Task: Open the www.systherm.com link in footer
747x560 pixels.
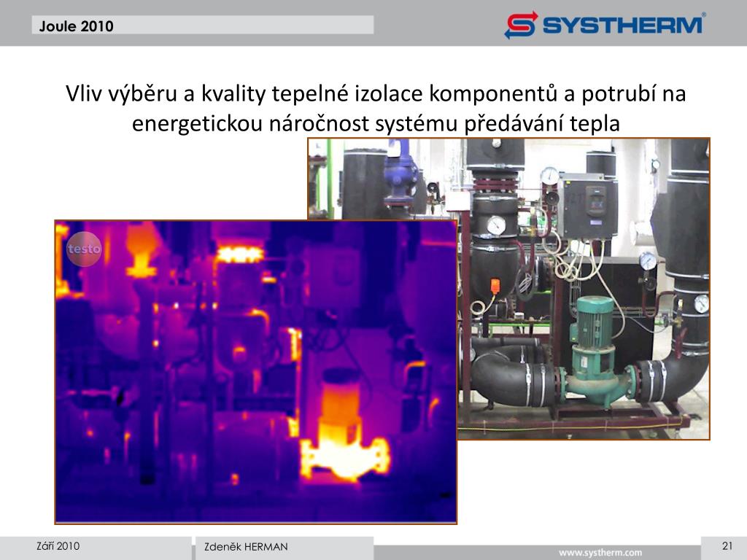Action: click(x=600, y=553)
